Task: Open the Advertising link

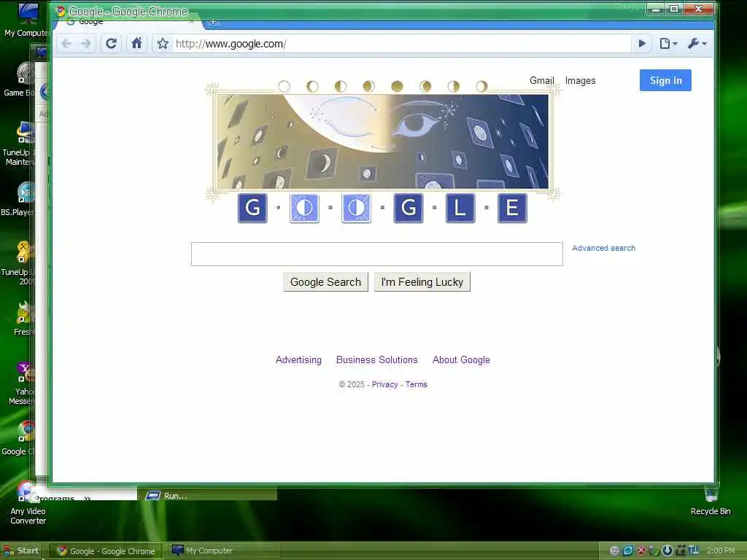Action: click(x=298, y=360)
